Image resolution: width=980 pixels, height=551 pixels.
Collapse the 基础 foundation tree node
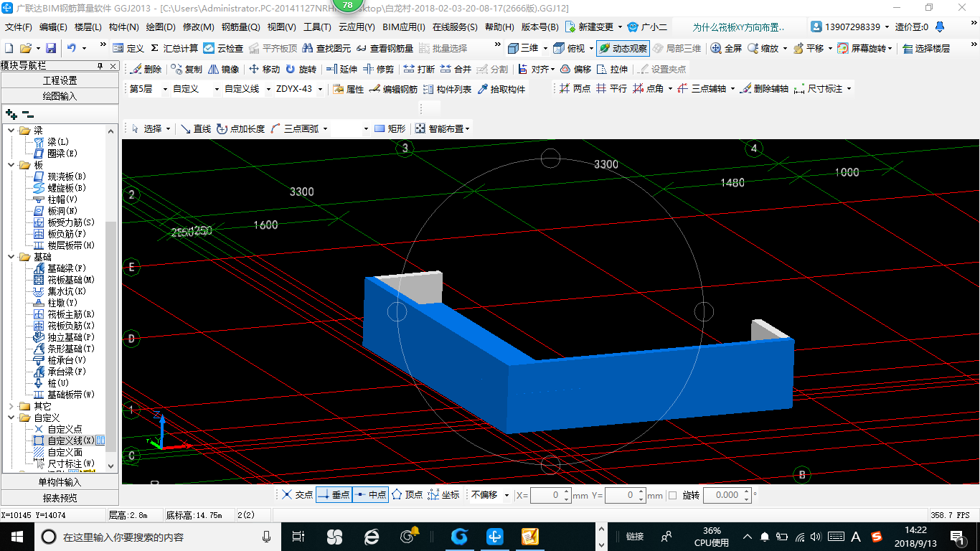(x=11, y=257)
